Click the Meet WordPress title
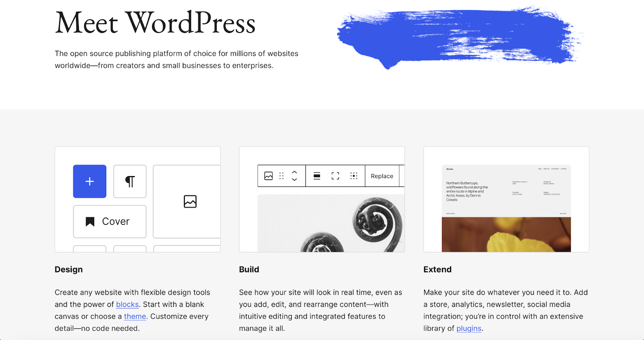The height and width of the screenshot is (340, 644). pos(155,23)
